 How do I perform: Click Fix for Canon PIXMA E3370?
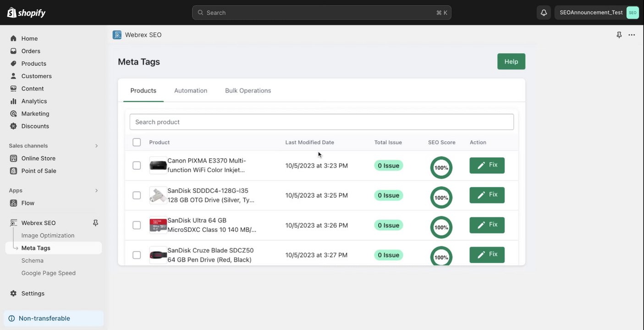(487, 165)
